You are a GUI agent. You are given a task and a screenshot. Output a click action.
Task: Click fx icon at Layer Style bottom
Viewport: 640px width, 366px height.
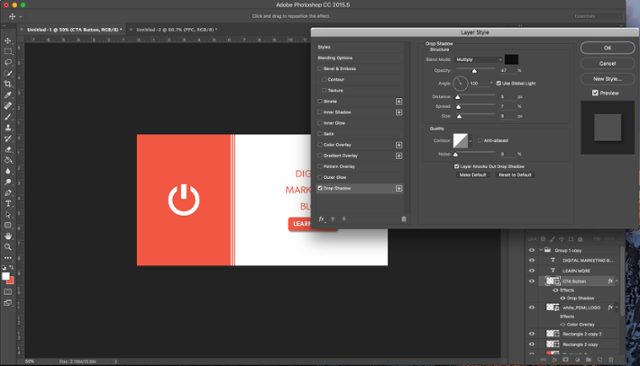[x=322, y=219]
